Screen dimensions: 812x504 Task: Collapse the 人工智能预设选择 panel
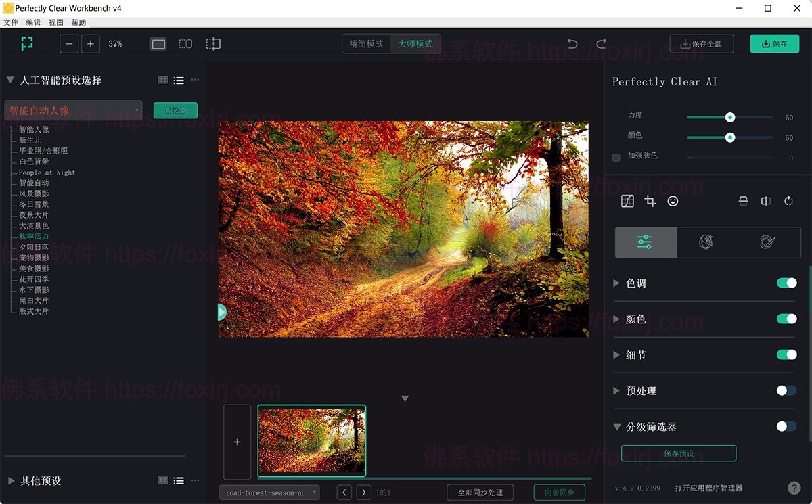(9, 79)
